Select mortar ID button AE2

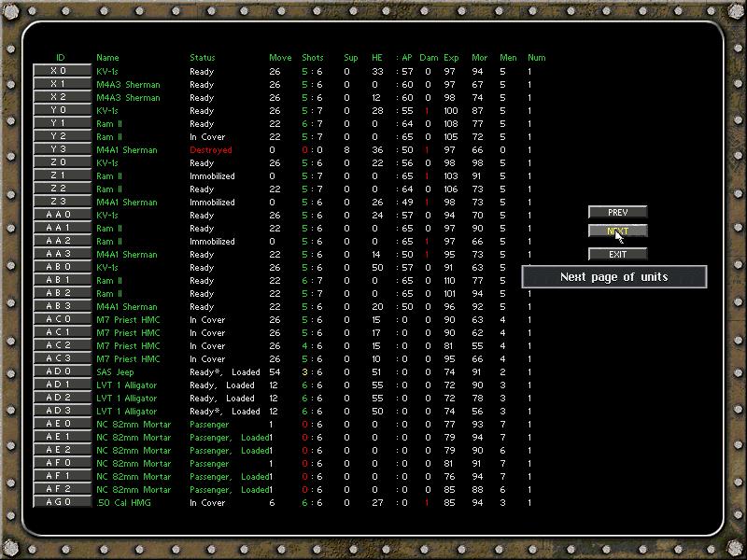click(62, 451)
